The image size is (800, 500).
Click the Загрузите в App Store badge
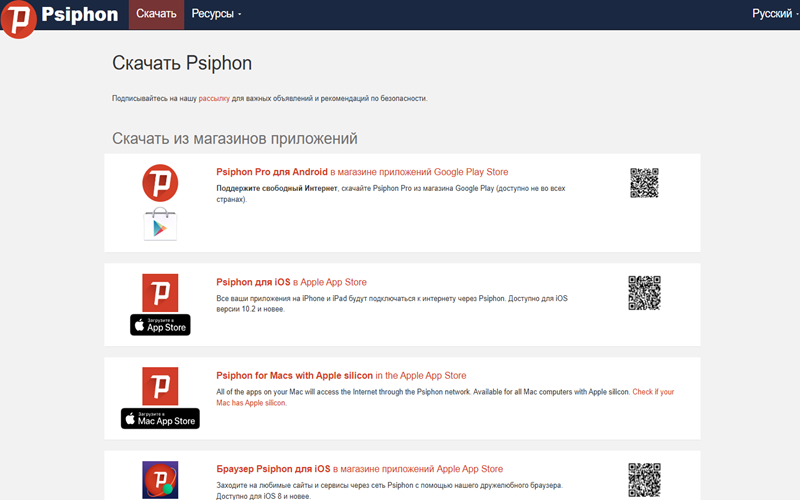[160, 325]
